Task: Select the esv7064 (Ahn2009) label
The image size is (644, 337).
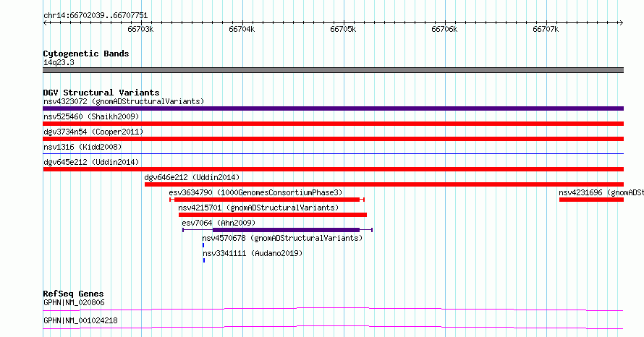Action: tap(219, 223)
